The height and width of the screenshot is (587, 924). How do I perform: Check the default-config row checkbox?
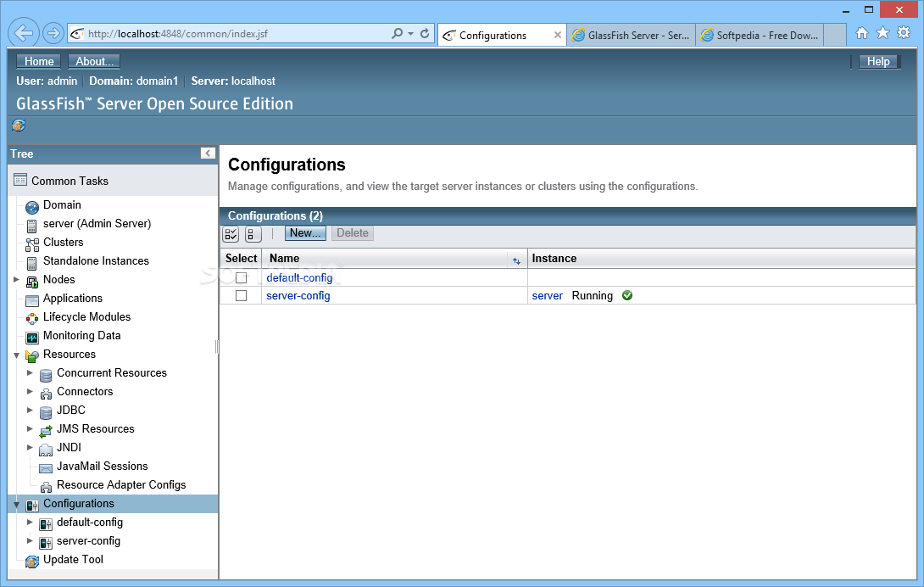pyautogui.click(x=241, y=278)
